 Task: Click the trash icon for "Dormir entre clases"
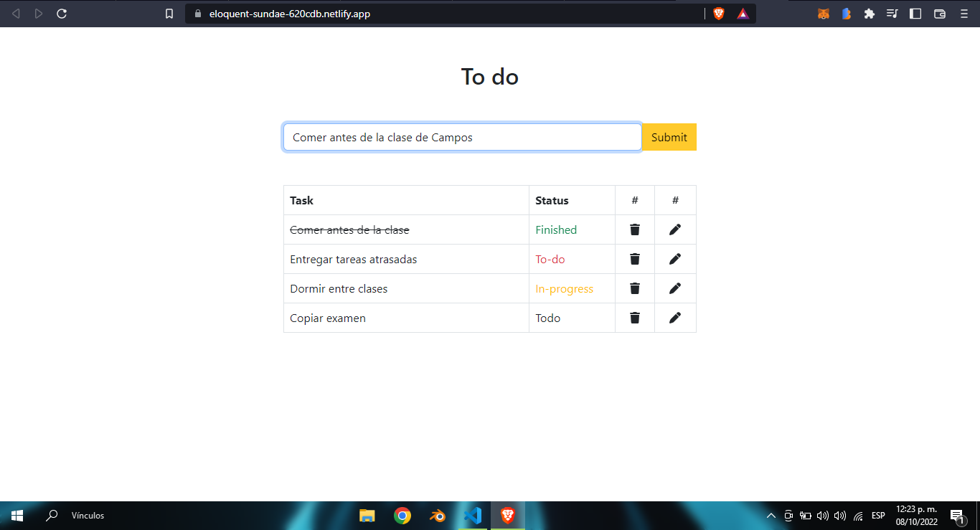point(634,288)
